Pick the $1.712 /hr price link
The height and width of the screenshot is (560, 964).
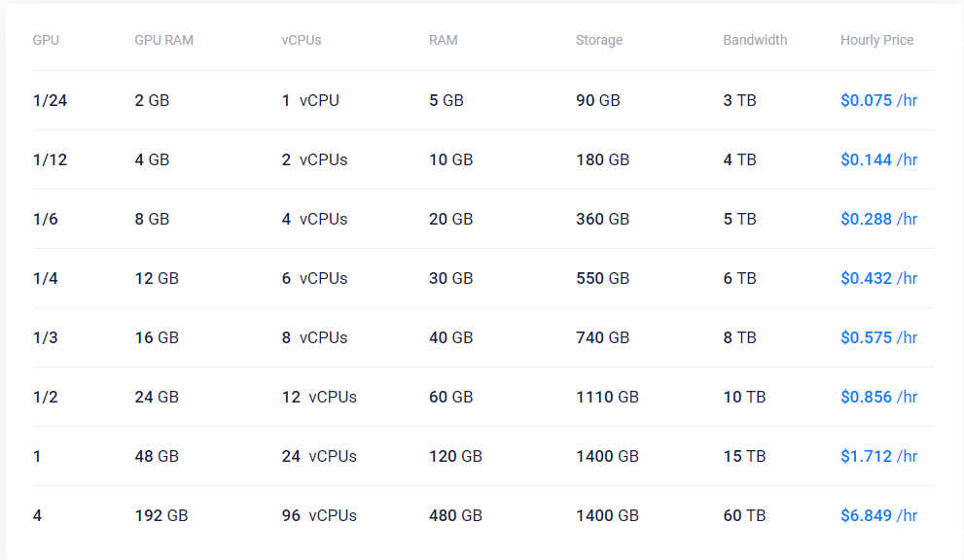tap(878, 456)
